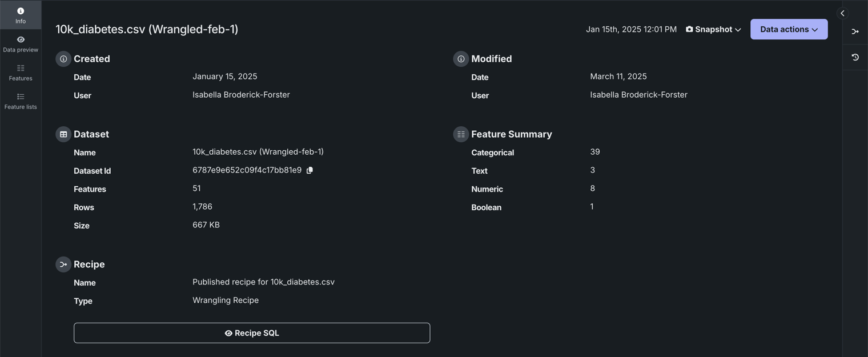This screenshot has height=357, width=868.
Task: Click the Published recipe name text
Action: tap(263, 282)
